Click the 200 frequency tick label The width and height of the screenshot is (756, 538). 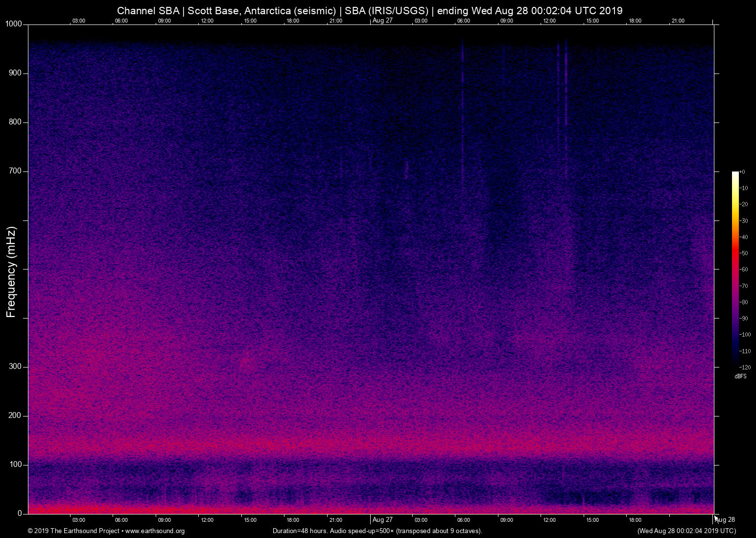pyautogui.click(x=15, y=416)
